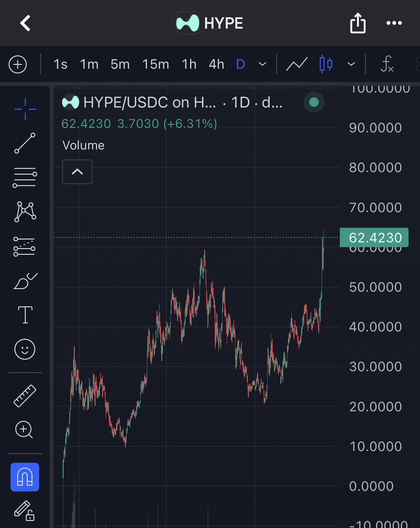The height and width of the screenshot is (528, 420).
Task: Open the indicators fx icon
Action: [x=387, y=64]
